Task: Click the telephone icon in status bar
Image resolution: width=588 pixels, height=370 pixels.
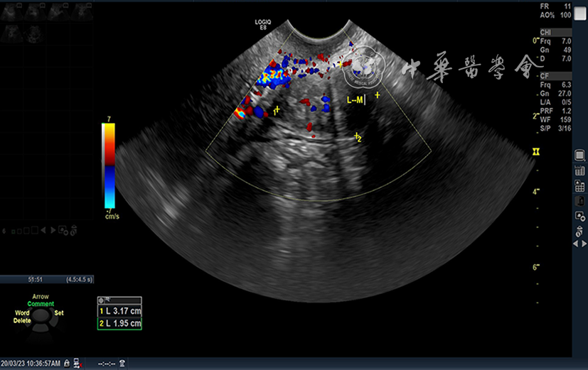Action: pyautogui.click(x=122, y=363)
